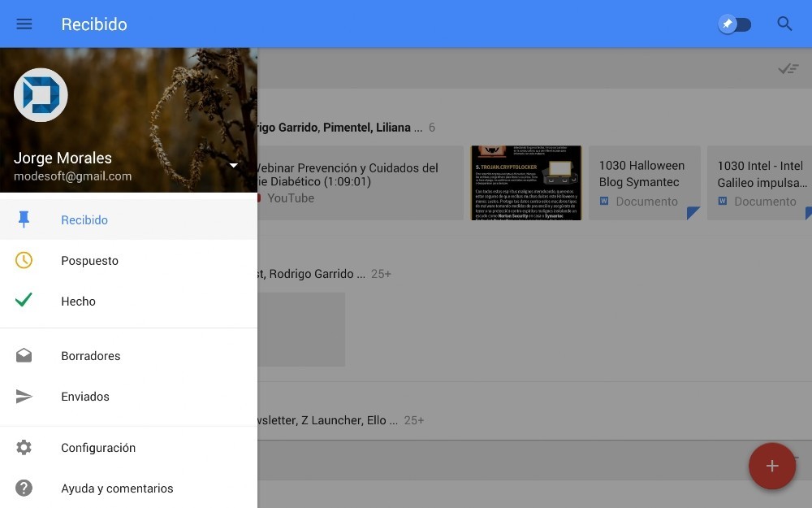Open search with the magnifier icon
812x508 pixels.
(x=784, y=24)
